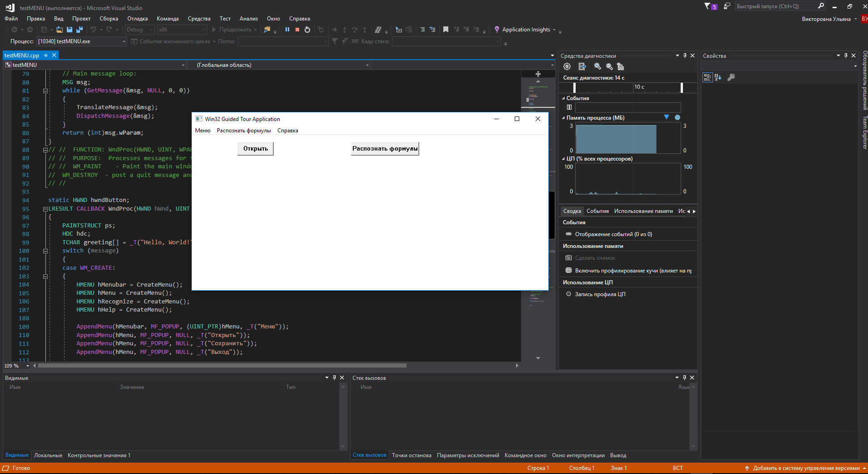Collapse the CPU usage graph section
This screenshot has width=868, height=474.
pyautogui.click(x=563, y=159)
